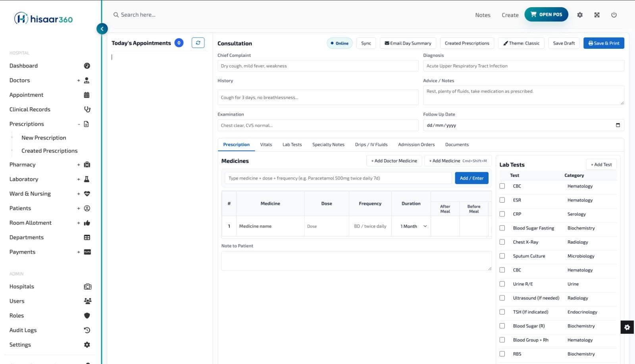The image size is (635, 364).
Task: Click the Users group icon
Action: 88,301
